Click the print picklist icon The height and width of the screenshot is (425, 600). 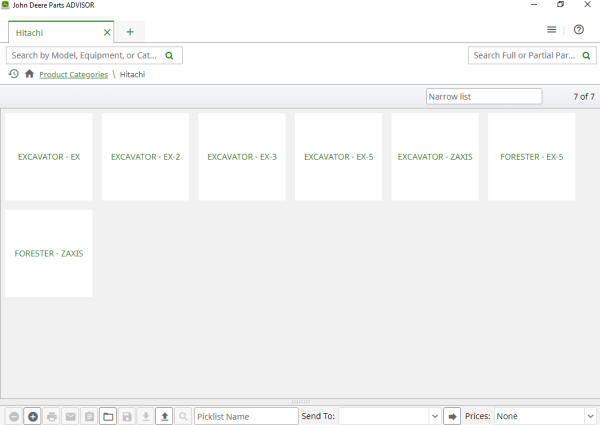(x=52, y=416)
